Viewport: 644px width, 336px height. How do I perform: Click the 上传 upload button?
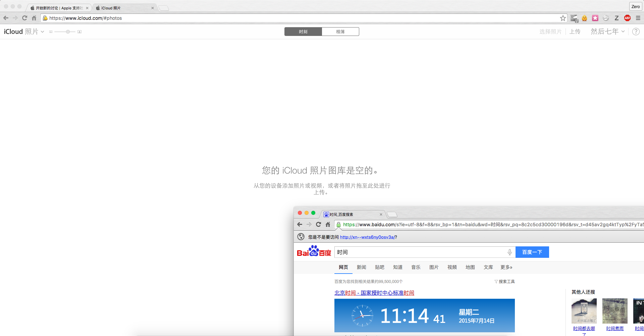[x=575, y=32]
